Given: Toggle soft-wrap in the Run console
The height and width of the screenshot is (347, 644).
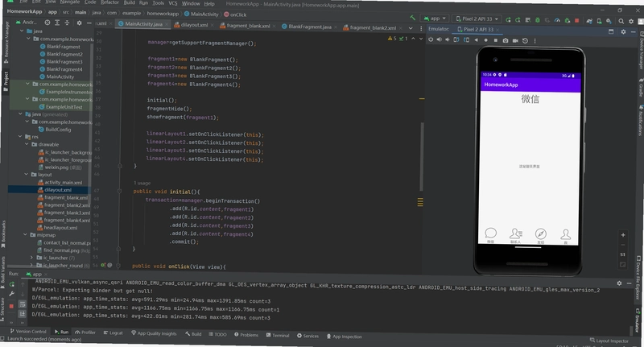Looking at the screenshot, I should coord(23,304).
